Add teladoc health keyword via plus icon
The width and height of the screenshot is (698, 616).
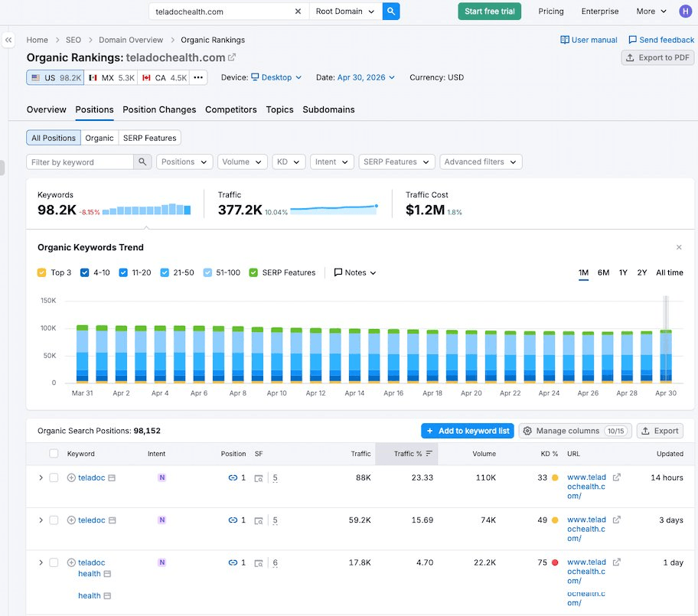(71, 562)
